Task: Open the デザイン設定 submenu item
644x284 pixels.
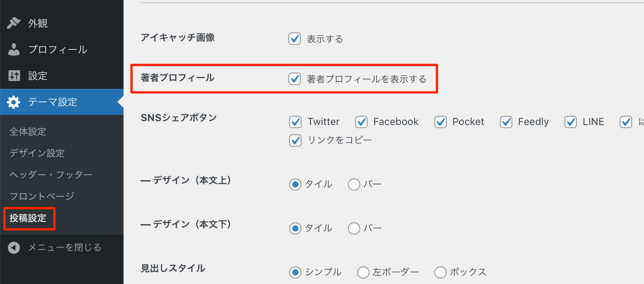Action: 37,153
